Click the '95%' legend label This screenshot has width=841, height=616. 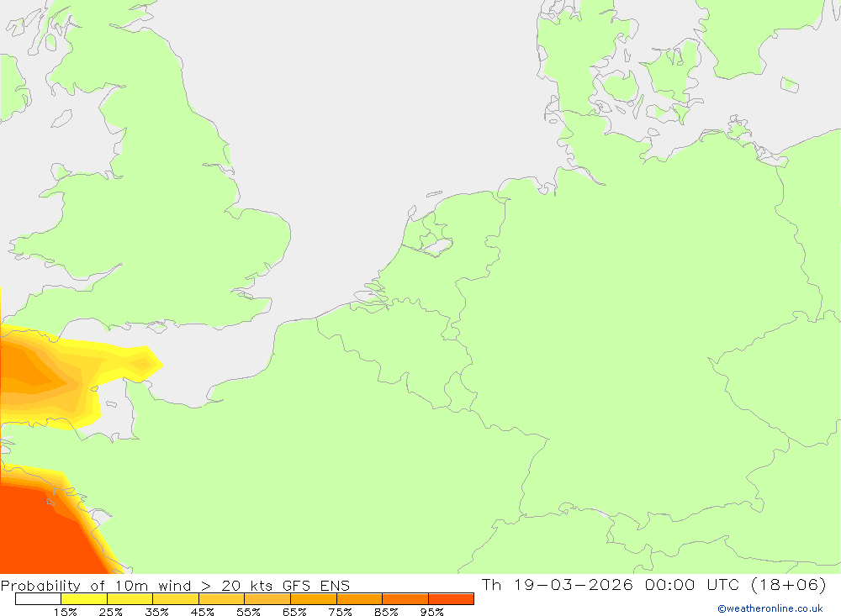(x=432, y=612)
